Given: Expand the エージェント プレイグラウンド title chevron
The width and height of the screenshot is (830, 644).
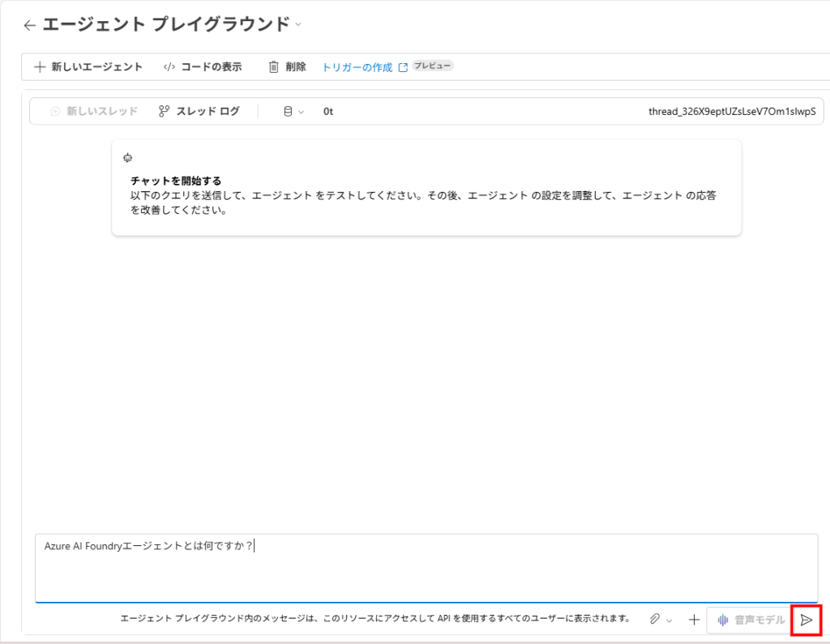Looking at the screenshot, I should 298,24.
